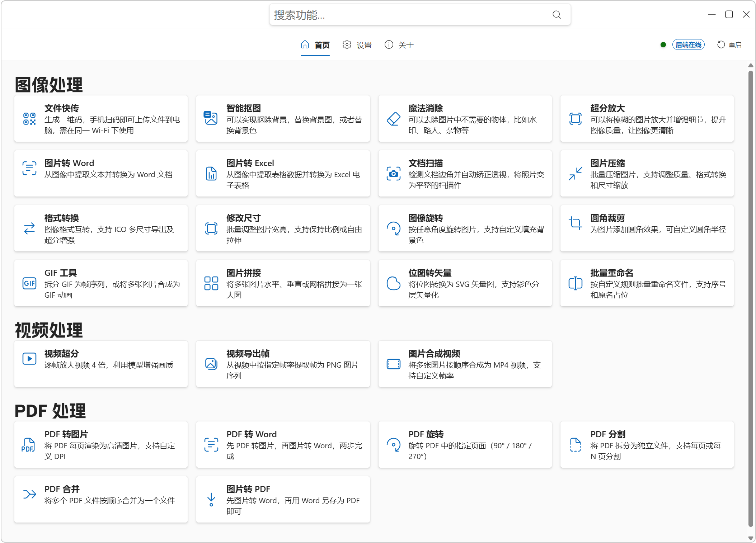Click the 修改尺寸 resize icon

click(x=211, y=228)
